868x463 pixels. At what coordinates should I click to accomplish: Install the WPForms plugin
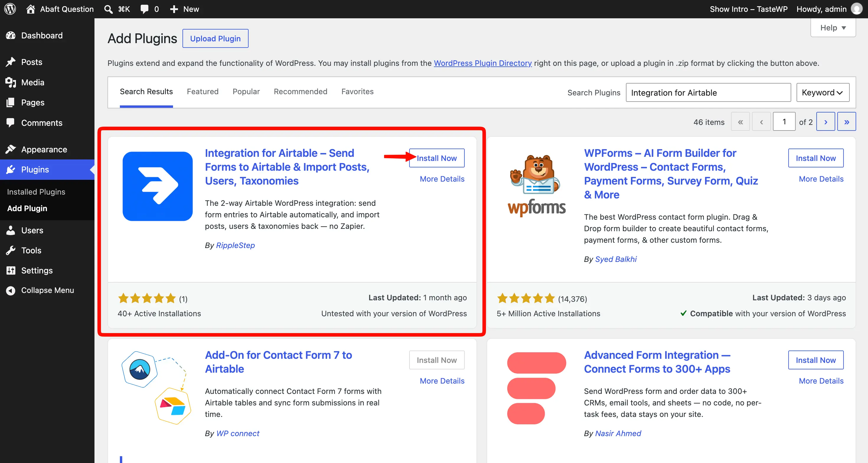coord(815,158)
